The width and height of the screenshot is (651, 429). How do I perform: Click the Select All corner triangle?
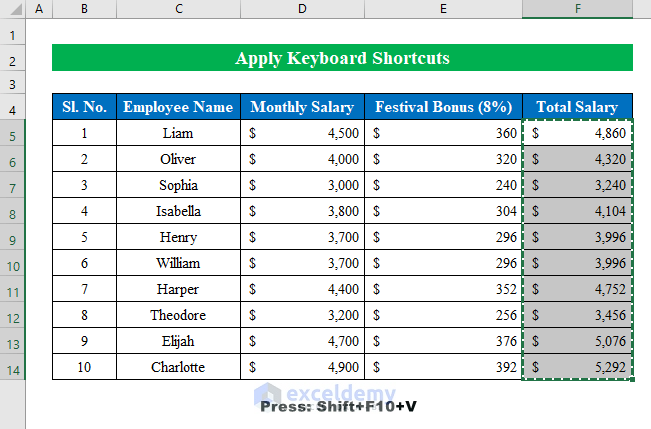tap(13, 9)
